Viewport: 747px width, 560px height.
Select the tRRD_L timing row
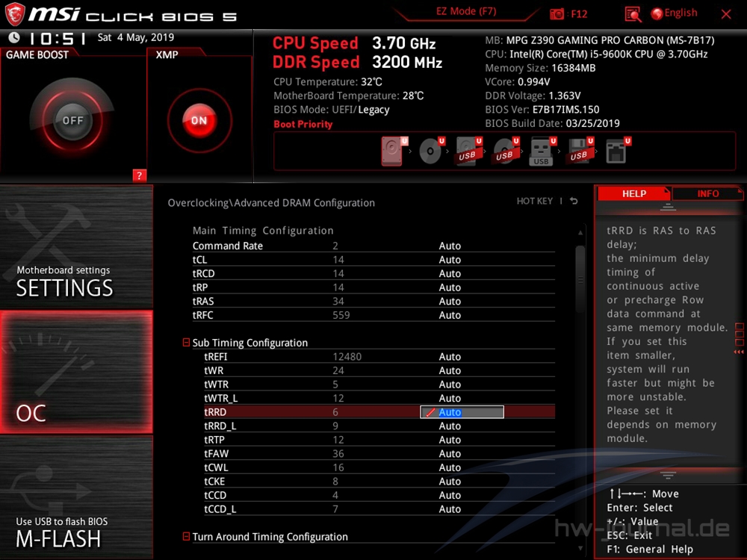coord(379,426)
